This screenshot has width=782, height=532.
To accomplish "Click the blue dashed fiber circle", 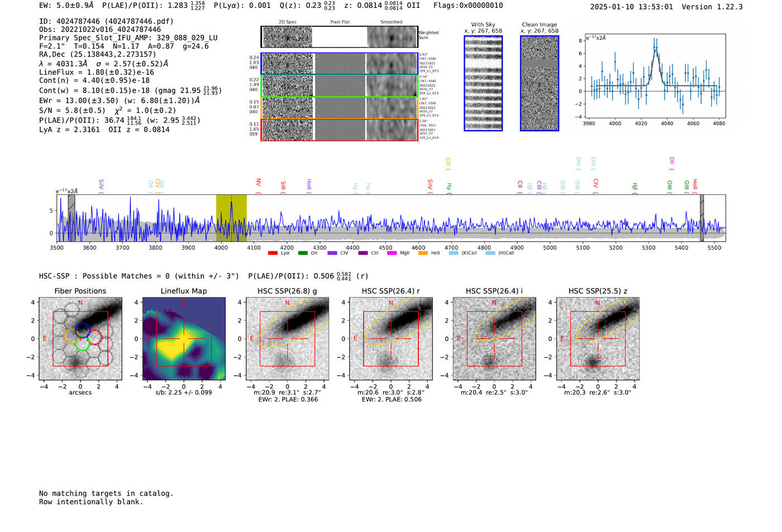I will (x=82, y=330).
